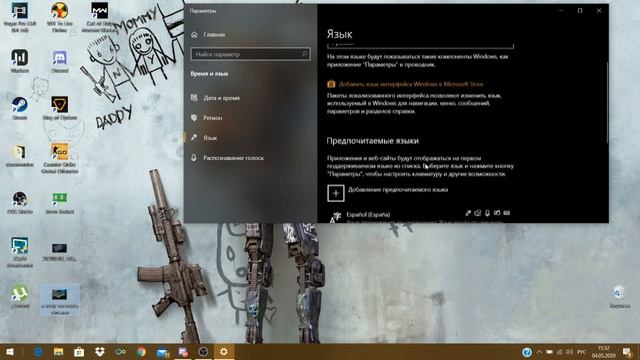Image resolution: width=640 pixels, height=360 pixels.
Task: Open Распознавание голоса settings
Action: coord(227,158)
